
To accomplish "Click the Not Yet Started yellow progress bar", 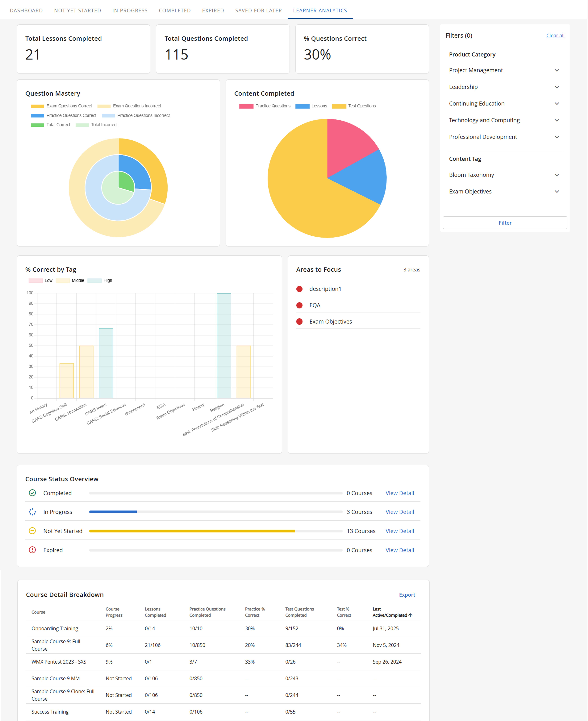I will [x=192, y=531].
